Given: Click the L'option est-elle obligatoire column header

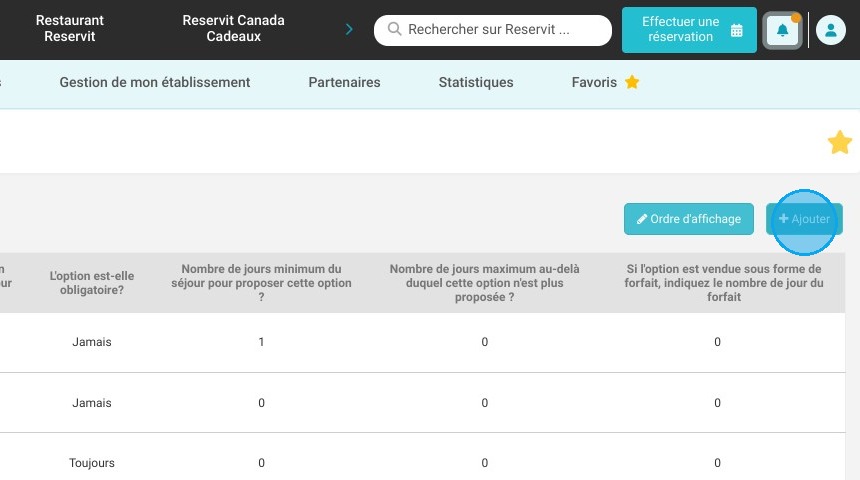Looking at the screenshot, I should point(92,283).
